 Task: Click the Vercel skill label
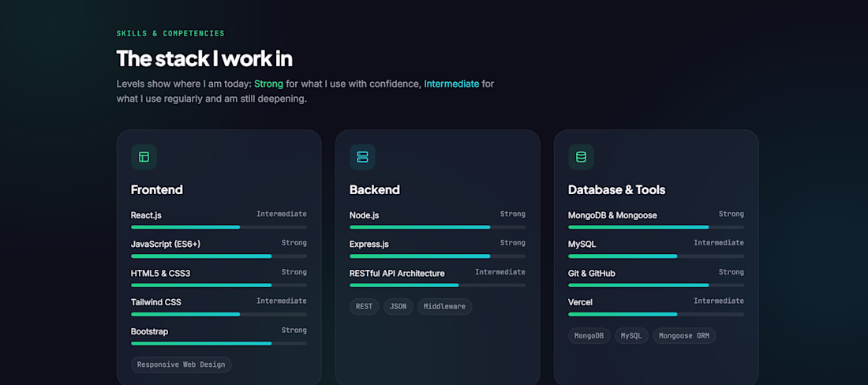click(x=580, y=303)
